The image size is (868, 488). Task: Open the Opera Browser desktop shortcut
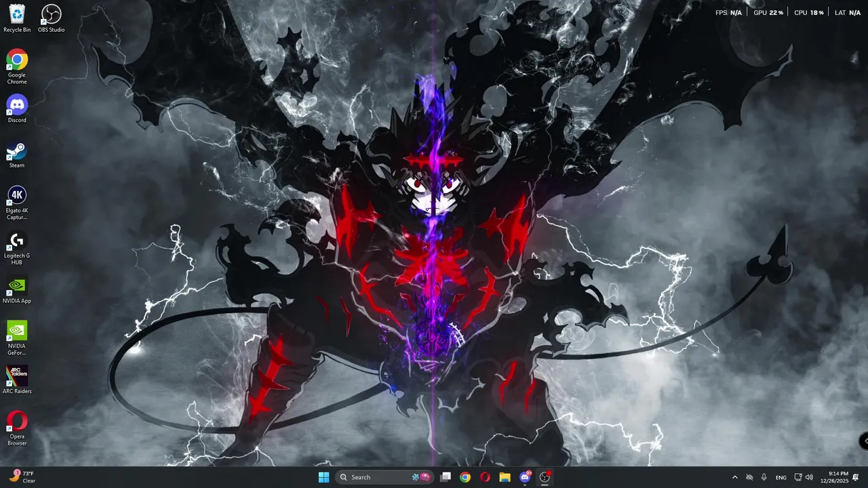pos(17,428)
